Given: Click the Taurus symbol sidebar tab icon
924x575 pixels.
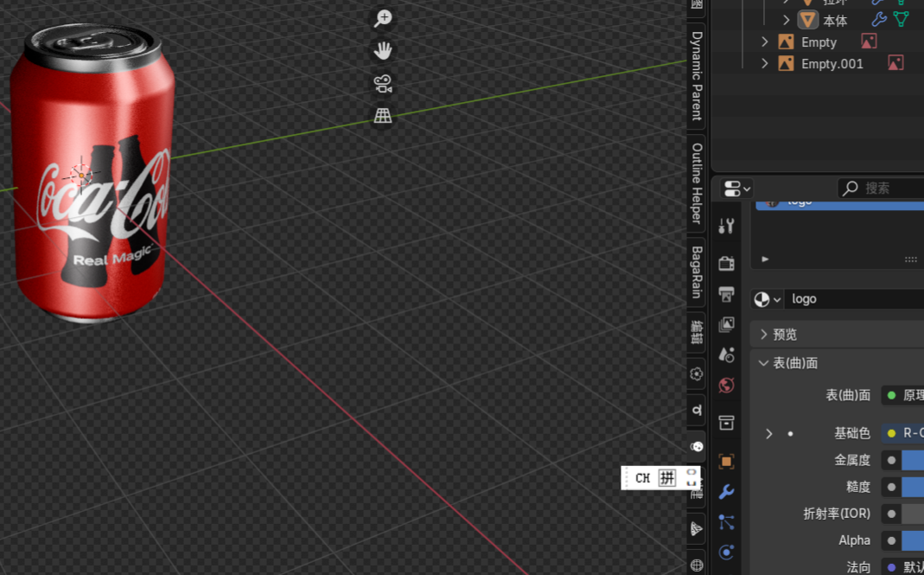Looking at the screenshot, I should 697,411.
